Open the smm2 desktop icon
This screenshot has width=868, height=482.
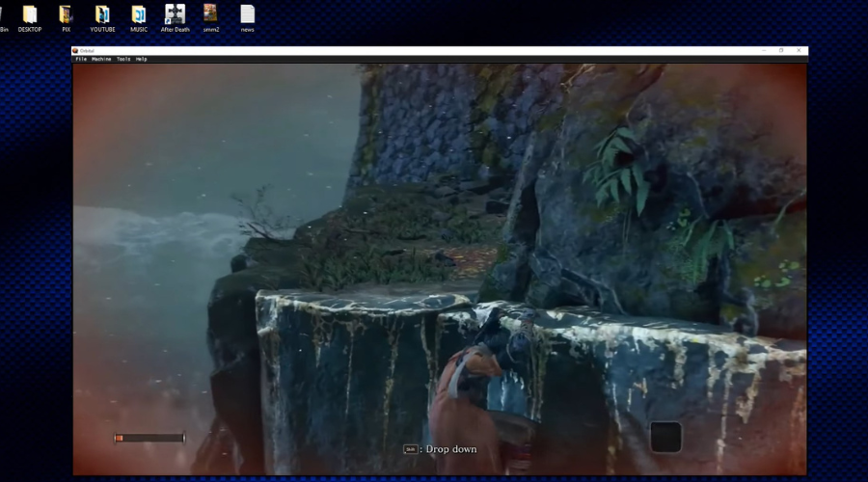click(210, 18)
